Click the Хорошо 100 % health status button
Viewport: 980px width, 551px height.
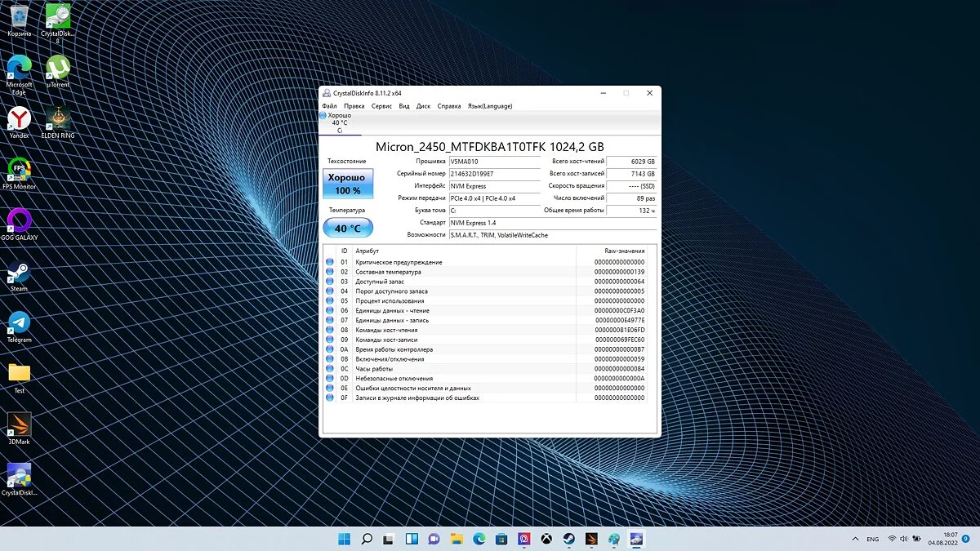click(x=348, y=184)
